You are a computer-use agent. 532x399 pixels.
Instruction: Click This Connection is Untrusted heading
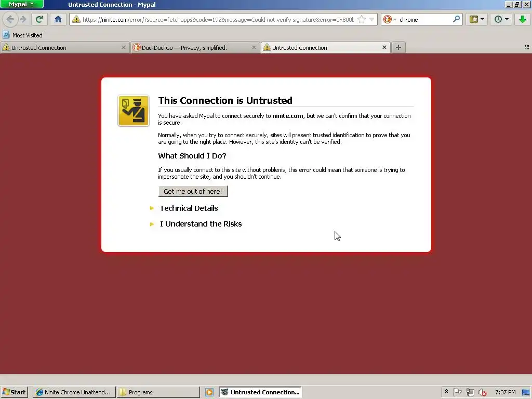point(225,100)
